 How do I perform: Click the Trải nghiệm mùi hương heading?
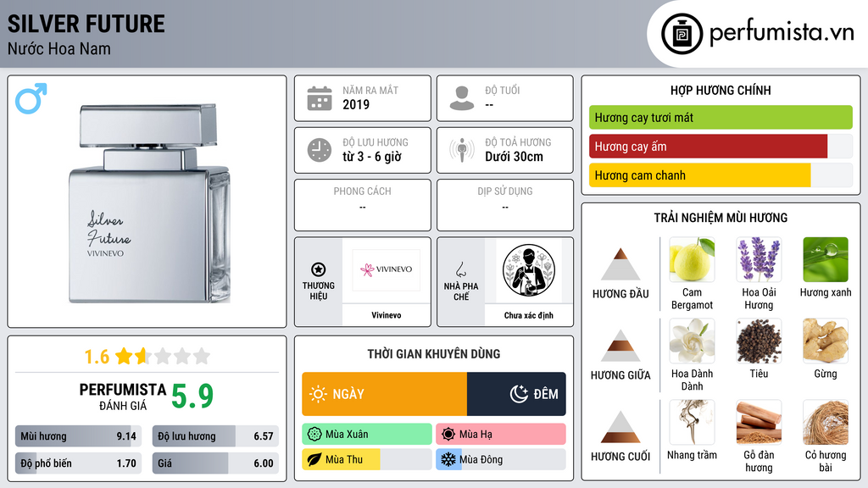721,218
